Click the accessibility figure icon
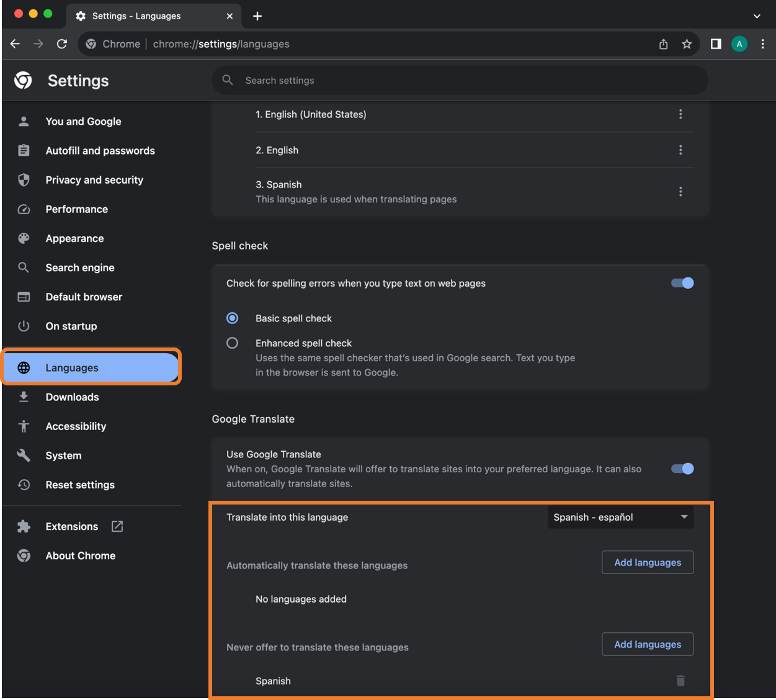The width and height of the screenshot is (776, 700). click(24, 426)
